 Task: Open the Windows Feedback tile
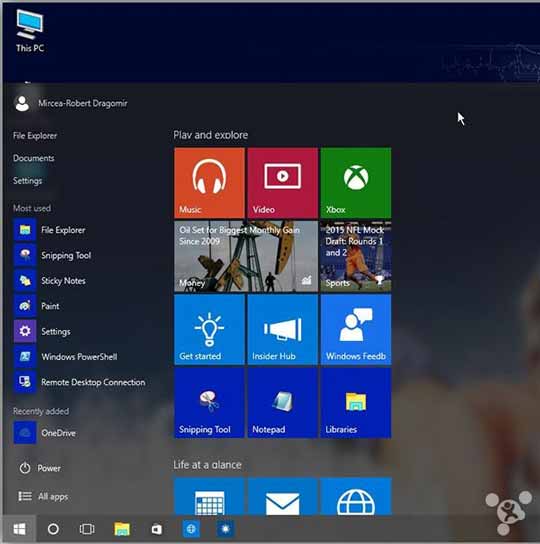click(356, 330)
